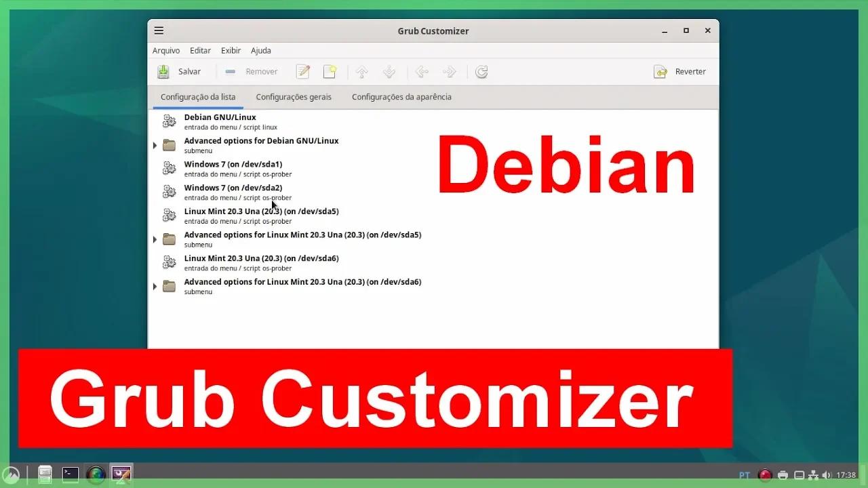Create a new menu entry with the new-file icon
Screen dimensions: 868x488
(x=329, y=71)
